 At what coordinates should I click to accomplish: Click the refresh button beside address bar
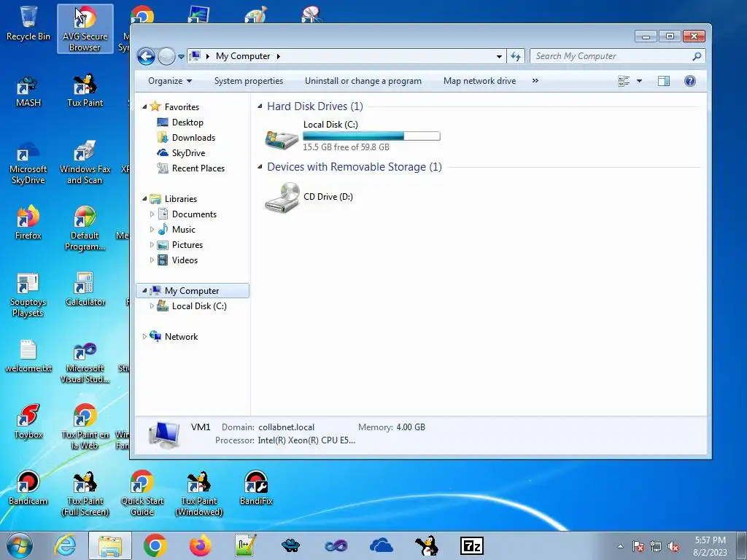[x=516, y=56]
